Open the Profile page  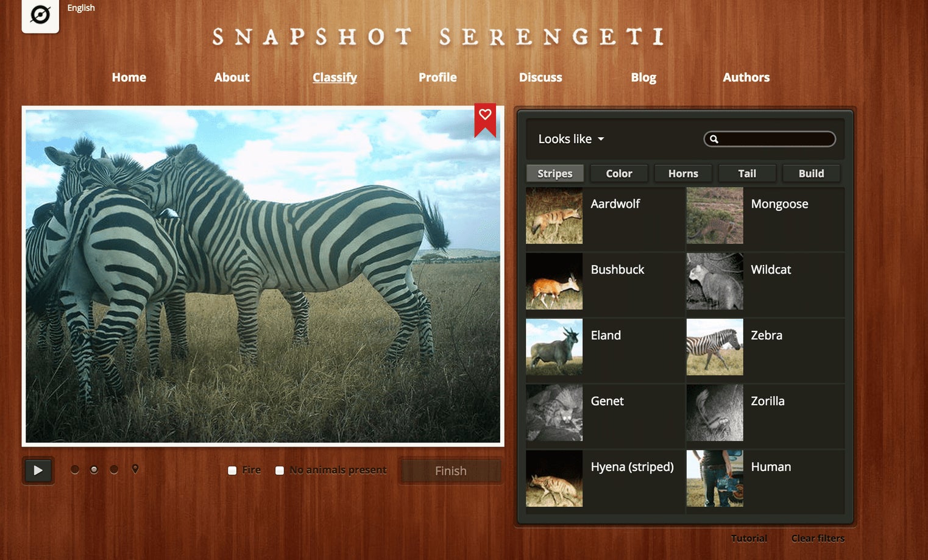pos(437,77)
